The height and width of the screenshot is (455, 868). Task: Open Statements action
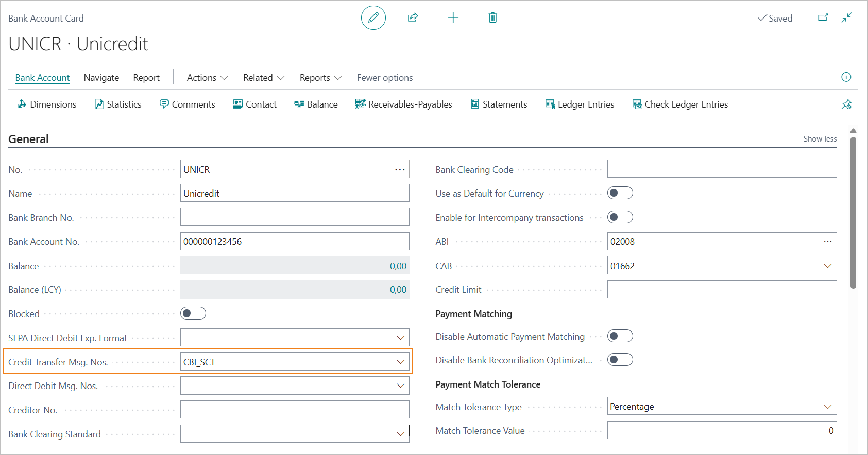tap(499, 104)
